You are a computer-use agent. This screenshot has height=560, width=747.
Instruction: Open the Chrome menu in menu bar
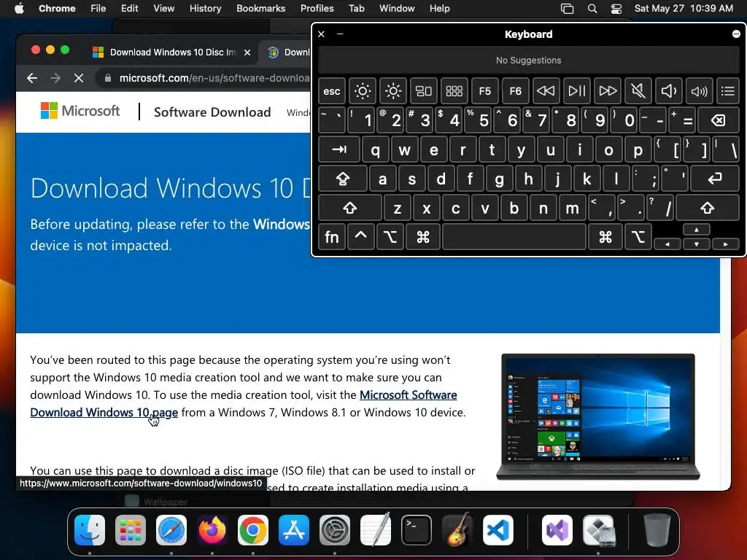click(x=57, y=8)
